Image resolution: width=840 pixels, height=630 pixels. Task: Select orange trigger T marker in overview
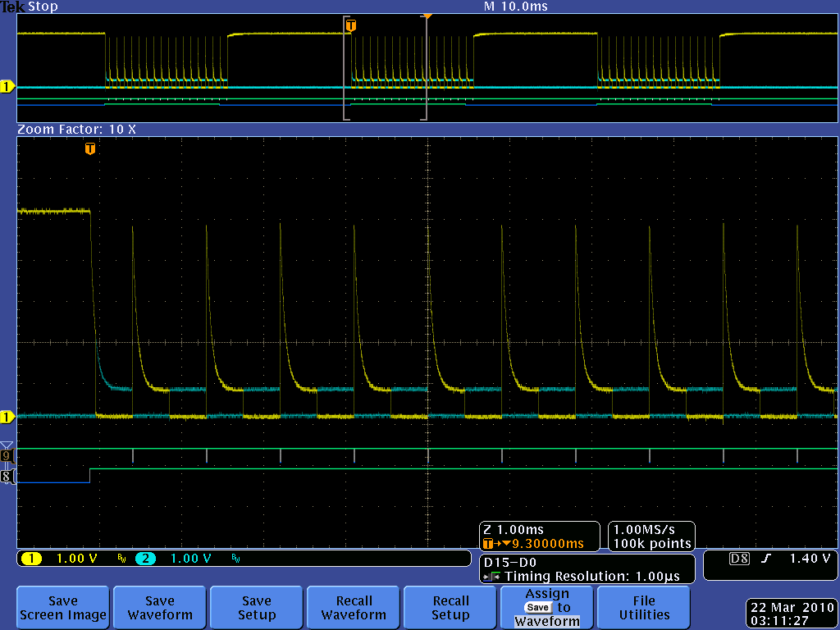tap(351, 25)
